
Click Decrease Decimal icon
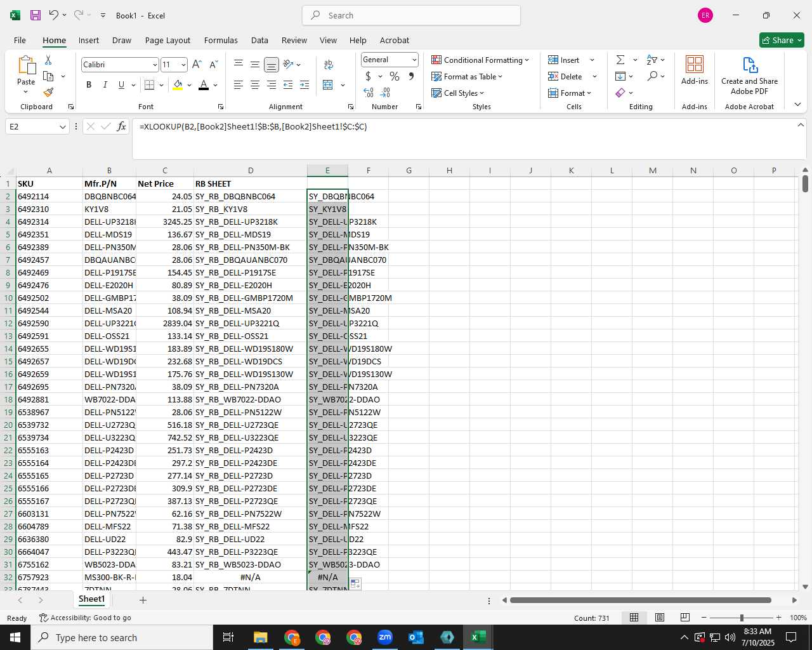coord(385,93)
